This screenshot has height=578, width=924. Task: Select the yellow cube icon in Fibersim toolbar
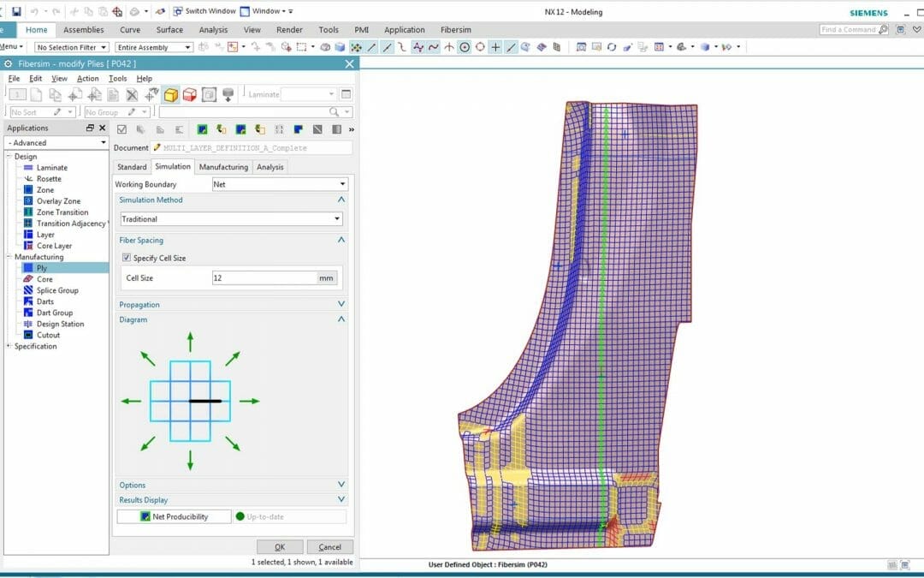click(x=171, y=94)
